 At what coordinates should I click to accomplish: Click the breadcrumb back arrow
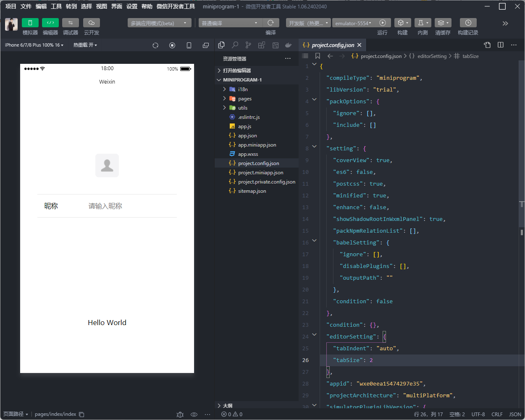(x=330, y=56)
